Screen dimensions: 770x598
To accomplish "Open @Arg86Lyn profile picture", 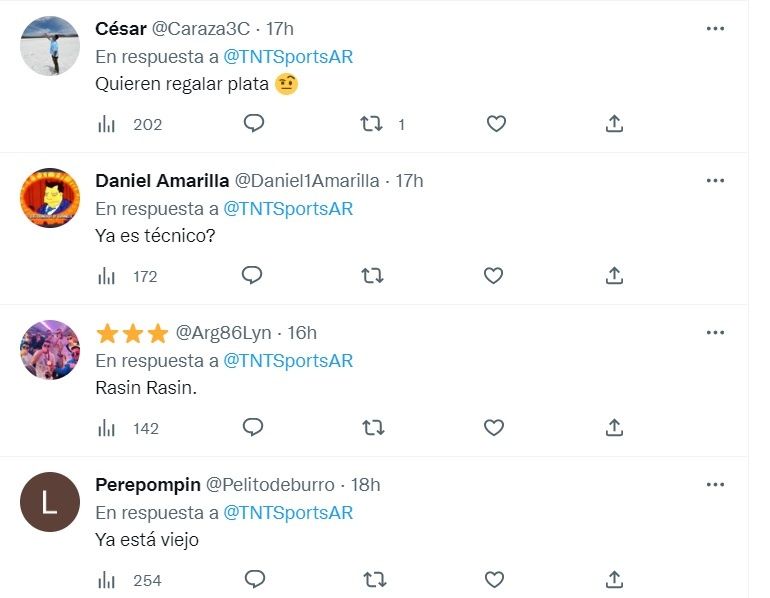I will pyautogui.click(x=50, y=350).
